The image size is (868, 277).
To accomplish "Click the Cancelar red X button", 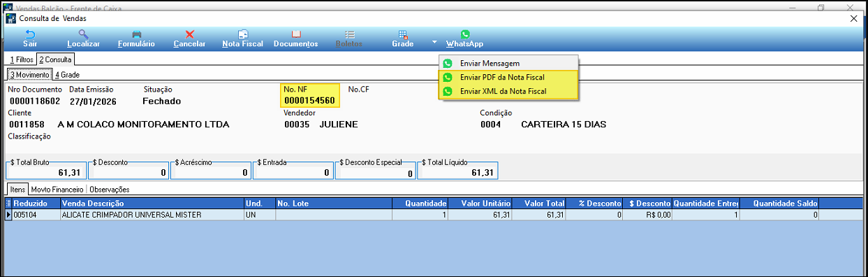I will pyautogui.click(x=189, y=38).
